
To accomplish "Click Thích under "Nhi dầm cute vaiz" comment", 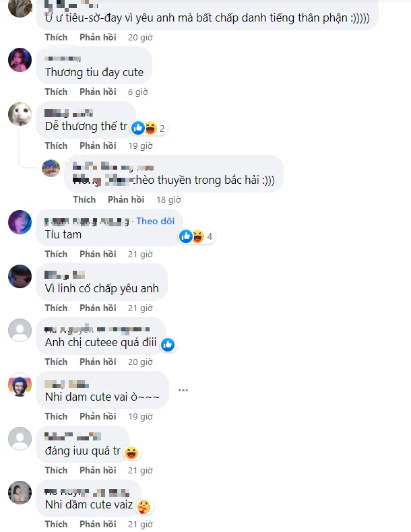I will (x=57, y=524).
